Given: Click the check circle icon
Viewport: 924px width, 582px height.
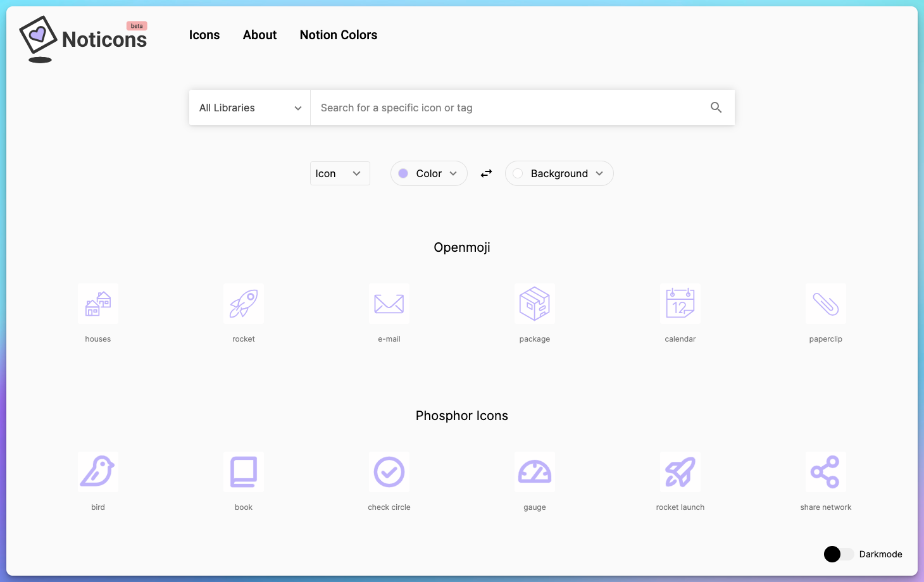Looking at the screenshot, I should point(389,472).
